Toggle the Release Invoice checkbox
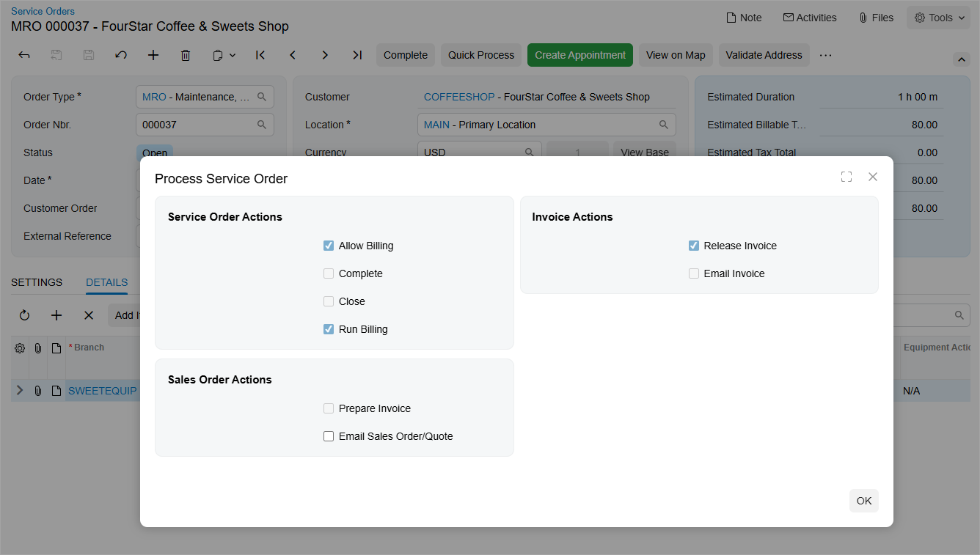The height and width of the screenshot is (555, 980). pyautogui.click(x=694, y=246)
